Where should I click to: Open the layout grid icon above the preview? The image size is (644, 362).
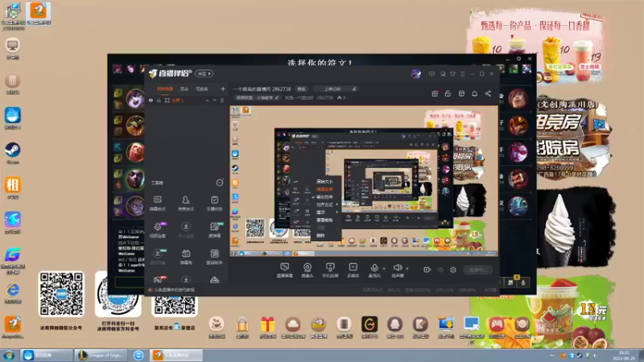[x=461, y=93]
